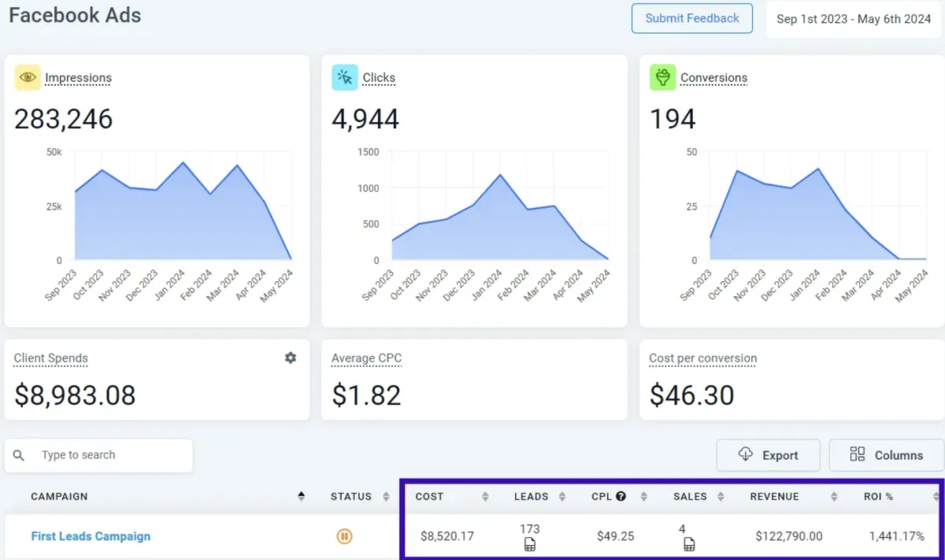Sort by Sales column arrows
This screenshot has height=560, width=945.
click(x=721, y=496)
